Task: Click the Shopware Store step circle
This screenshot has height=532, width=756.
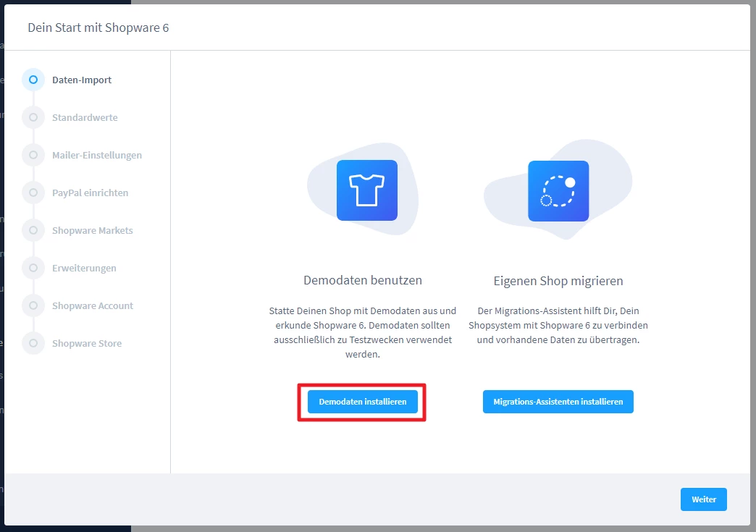Action: (x=33, y=343)
